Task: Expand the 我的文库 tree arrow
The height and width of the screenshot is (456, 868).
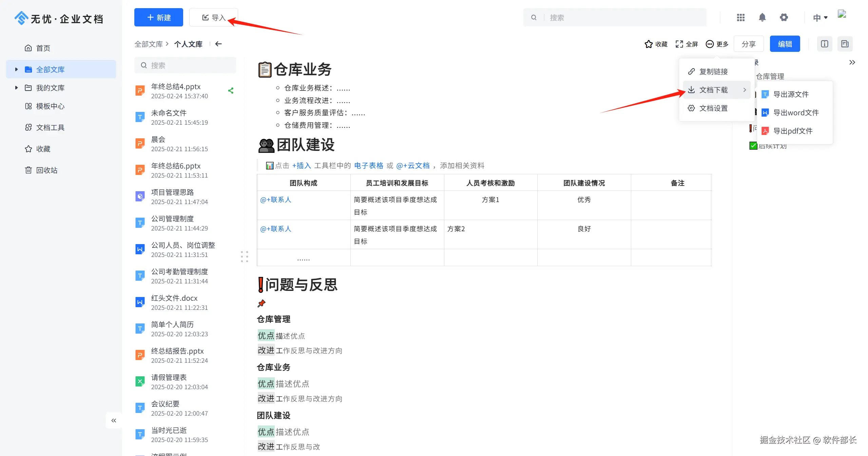Action: pos(16,88)
